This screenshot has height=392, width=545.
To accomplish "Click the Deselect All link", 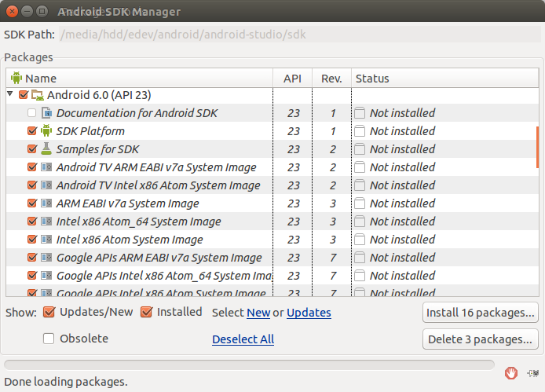I will pyautogui.click(x=243, y=339).
